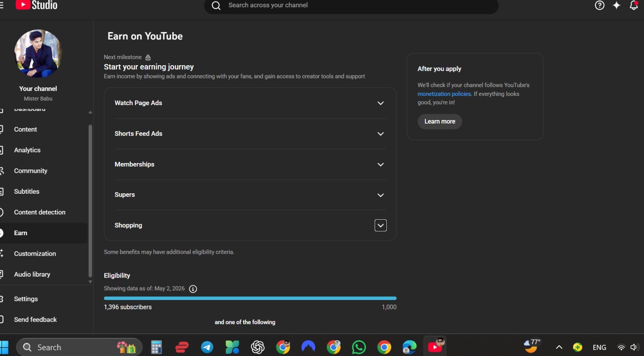Open the monetization policies link
Screen dimensions: 644x356
tap(444, 94)
